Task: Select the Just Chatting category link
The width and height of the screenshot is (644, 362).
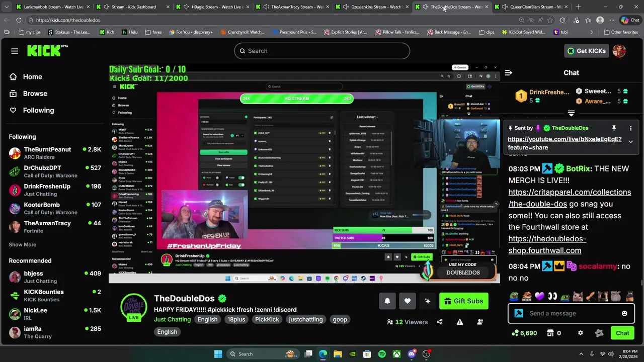Action: pyautogui.click(x=172, y=320)
